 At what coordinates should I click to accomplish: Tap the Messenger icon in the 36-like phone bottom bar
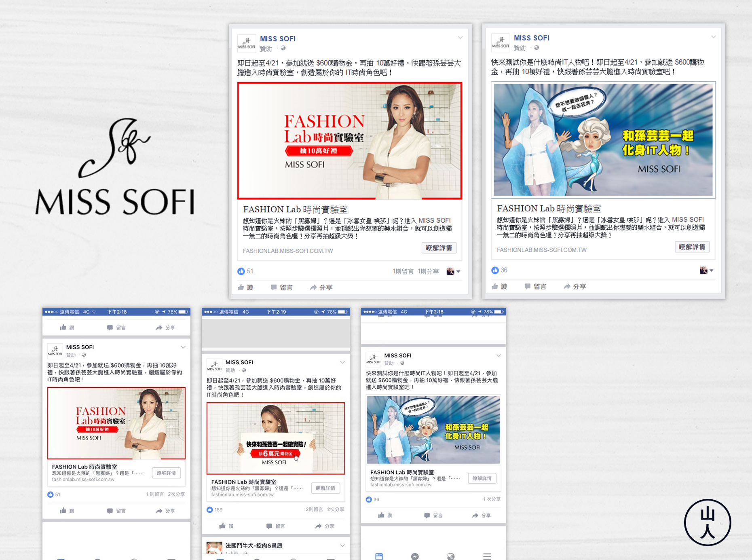coord(415,556)
